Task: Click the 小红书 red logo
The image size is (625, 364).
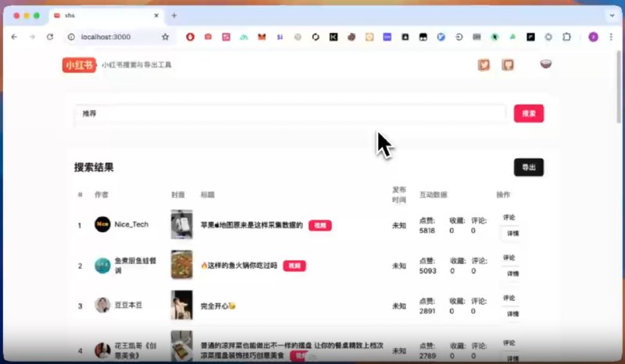Action: click(x=78, y=65)
